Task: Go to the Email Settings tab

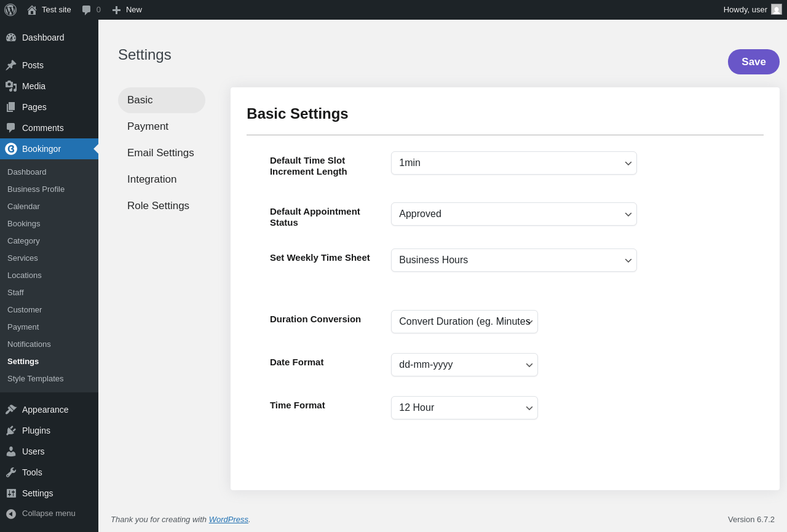Action: 160,153
